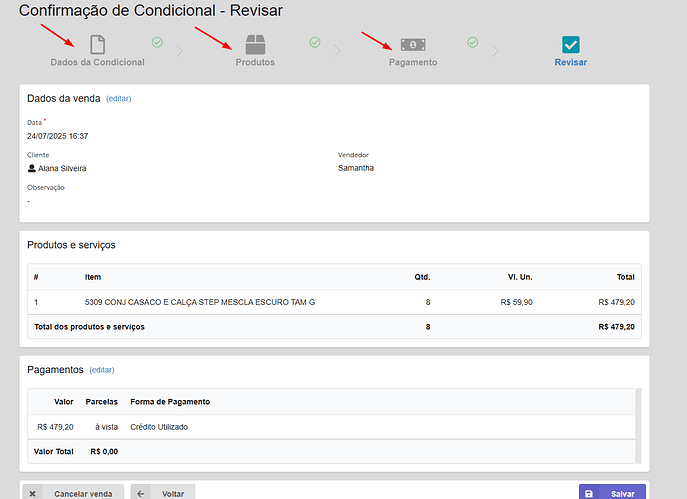Click the document icon for Dados da Condicional
This screenshot has width=687, height=499.
coord(97,45)
